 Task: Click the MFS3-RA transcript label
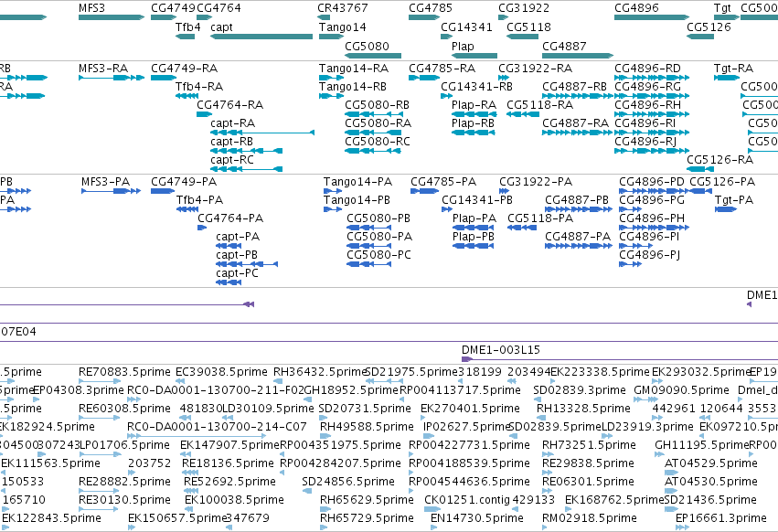point(103,69)
